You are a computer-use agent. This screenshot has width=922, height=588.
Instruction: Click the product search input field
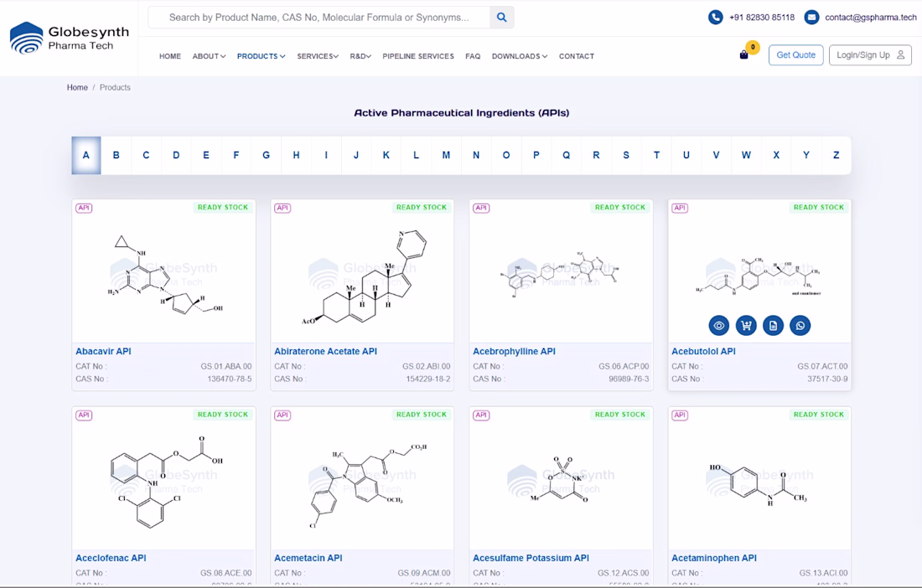[x=319, y=18]
